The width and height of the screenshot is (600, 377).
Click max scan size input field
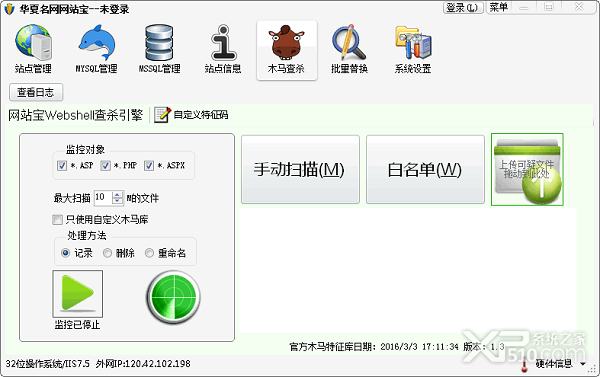[x=103, y=198]
